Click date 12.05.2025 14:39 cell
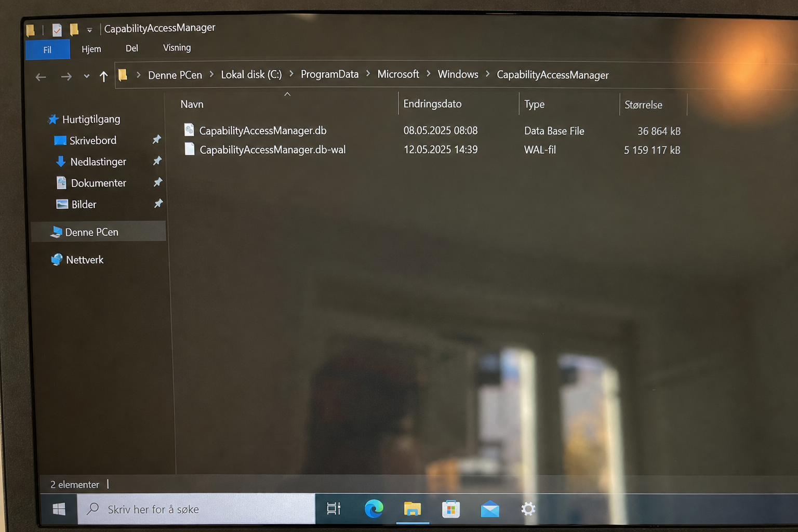 441,150
